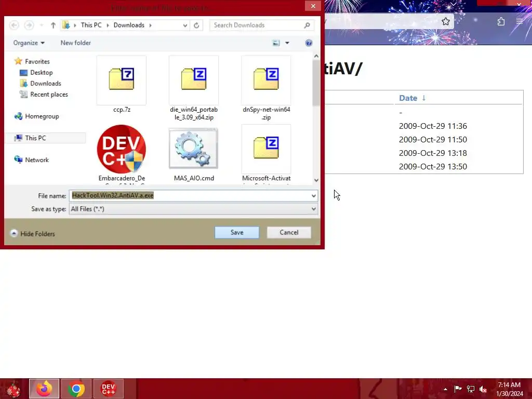Click the file list scrollbar thumb

pyautogui.click(x=316, y=83)
